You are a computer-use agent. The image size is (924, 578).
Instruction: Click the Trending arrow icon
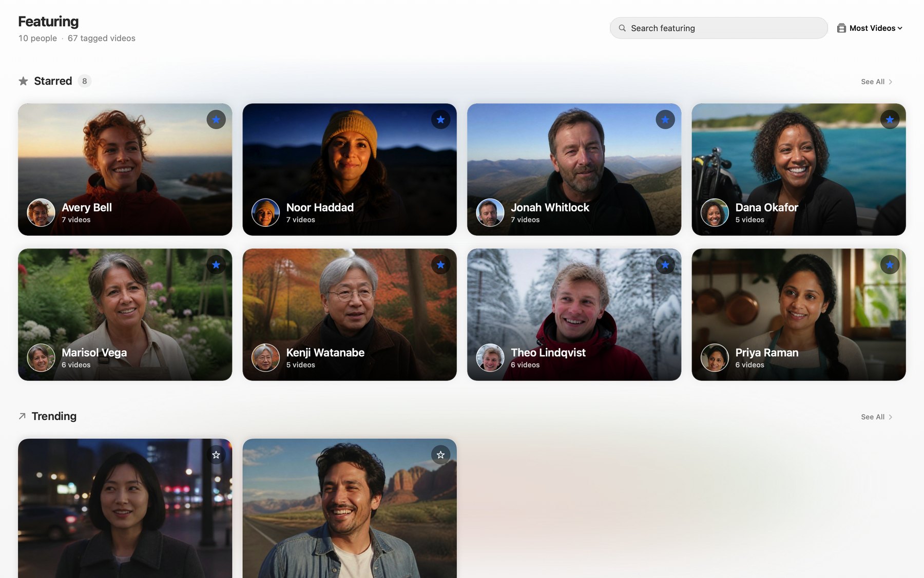coord(22,416)
